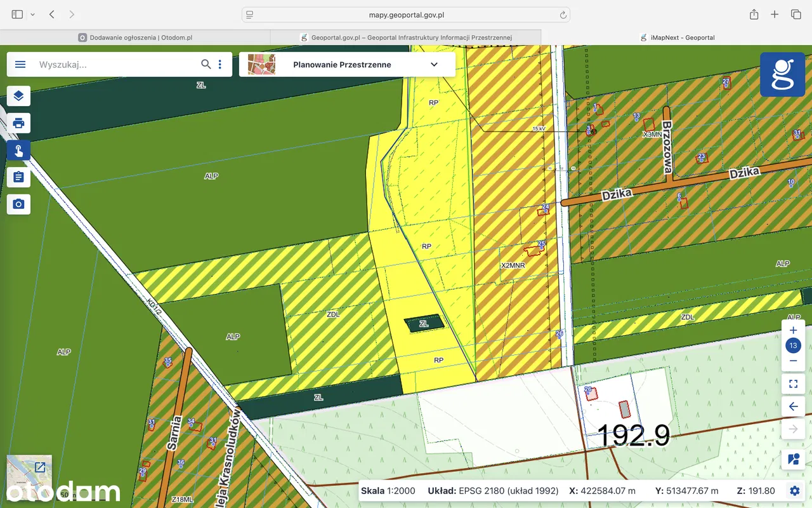The image size is (812, 508).
Task: Open coordinate settings gear icon
Action: click(794, 490)
